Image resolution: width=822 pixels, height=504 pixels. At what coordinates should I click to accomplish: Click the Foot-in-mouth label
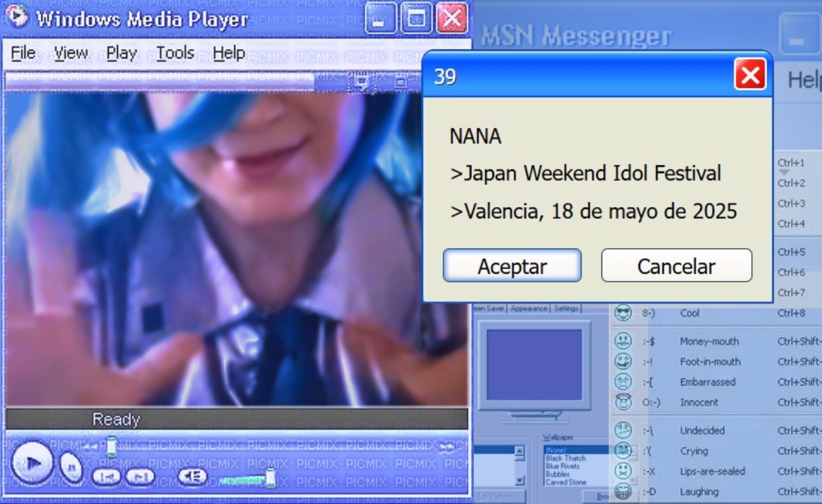[x=710, y=362]
